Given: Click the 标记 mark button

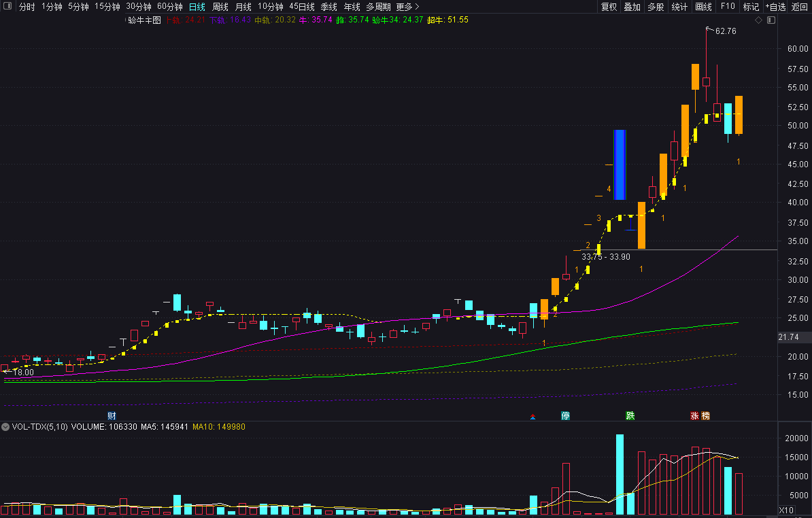Looking at the screenshot, I should coord(751,7).
